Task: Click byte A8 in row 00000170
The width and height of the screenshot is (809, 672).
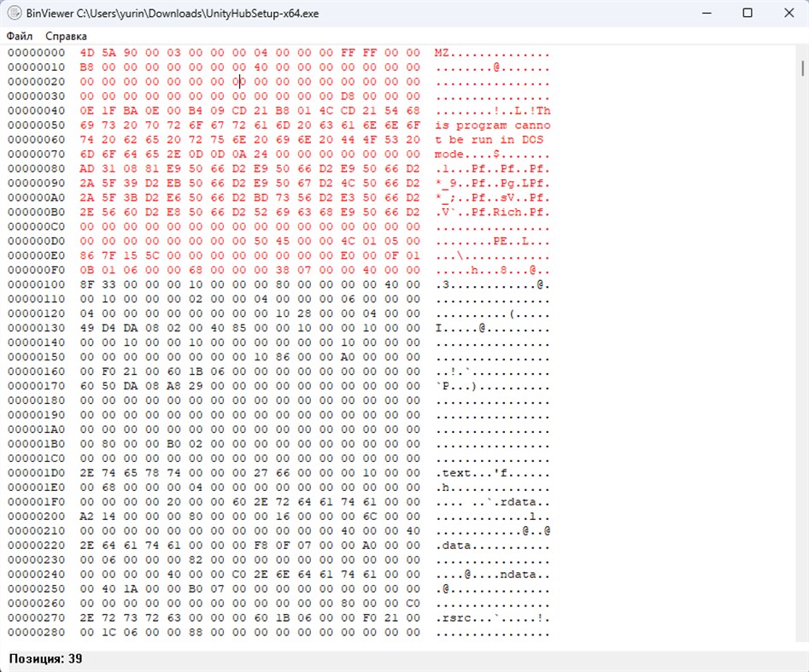Action: [174, 386]
